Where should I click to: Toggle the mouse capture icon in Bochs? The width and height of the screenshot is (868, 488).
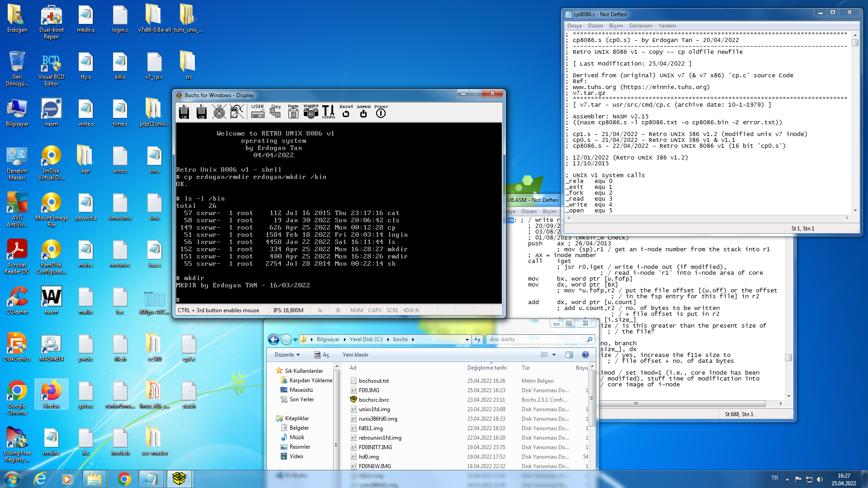(237, 112)
